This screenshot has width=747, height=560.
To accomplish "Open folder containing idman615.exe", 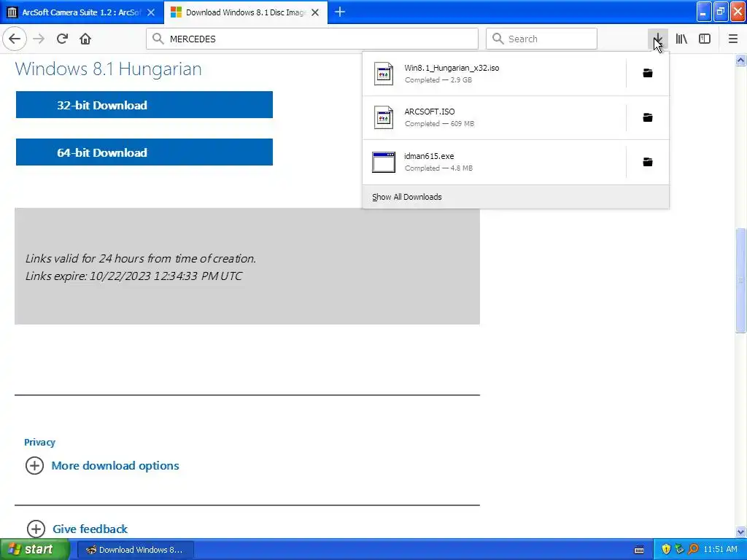I will [x=648, y=163].
